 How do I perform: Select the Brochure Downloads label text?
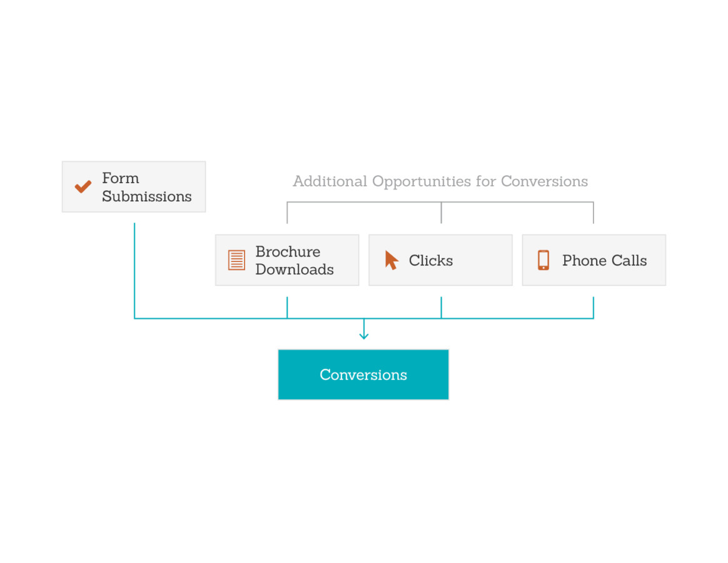pyautogui.click(x=294, y=260)
